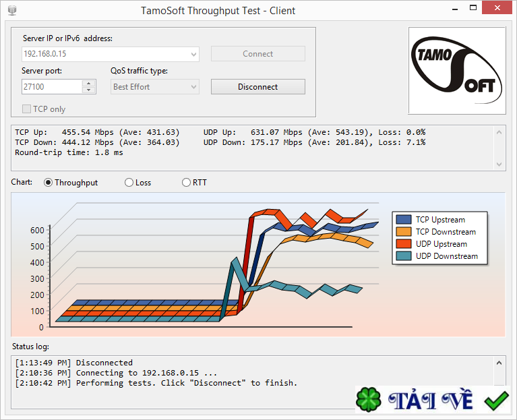Click the Loss: 0.0% value
The image size is (517, 420).
click(x=402, y=132)
